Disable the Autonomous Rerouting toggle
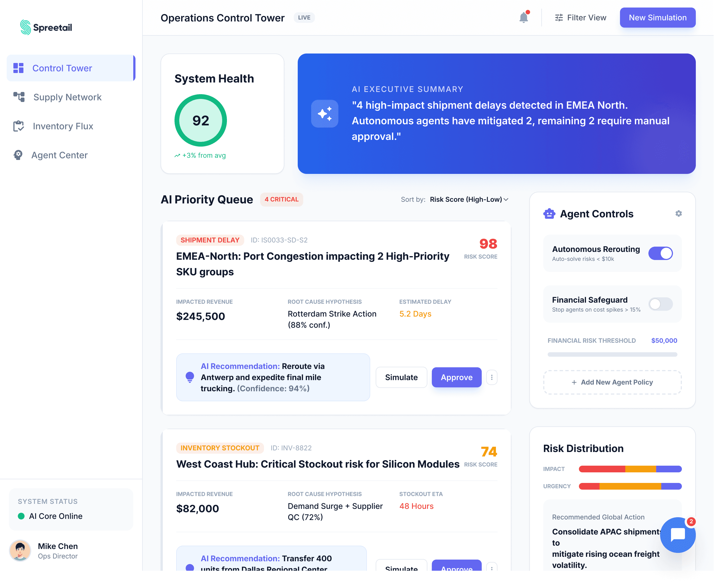Image resolution: width=717 pixels, height=588 pixels. pyautogui.click(x=660, y=253)
